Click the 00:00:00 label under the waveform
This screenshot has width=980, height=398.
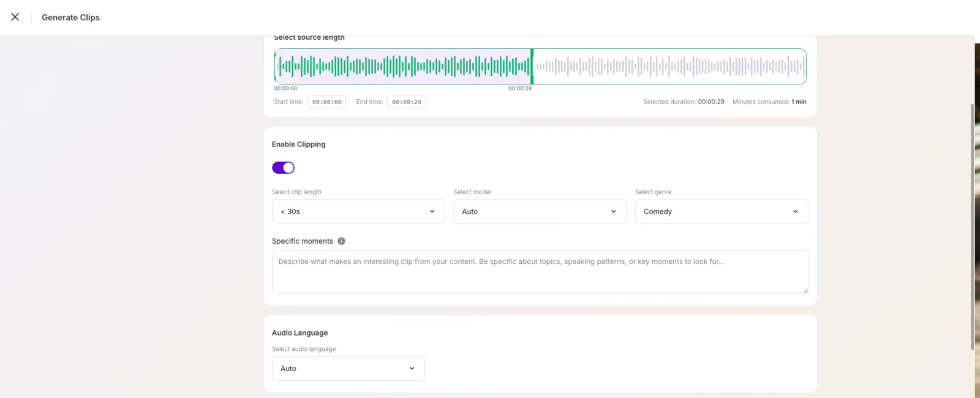click(x=285, y=89)
